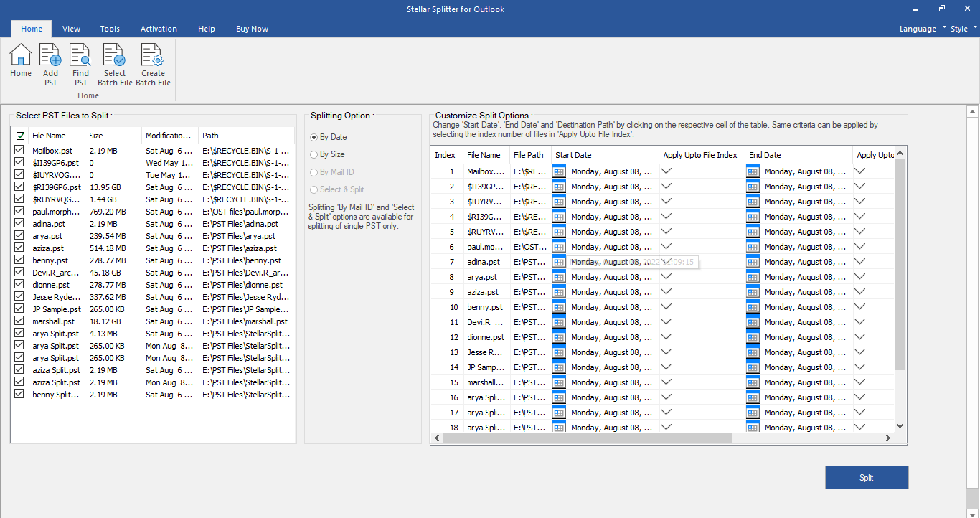Open Start Date calendar for index 3
Viewport: 980px width, 518px height.
tap(560, 202)
